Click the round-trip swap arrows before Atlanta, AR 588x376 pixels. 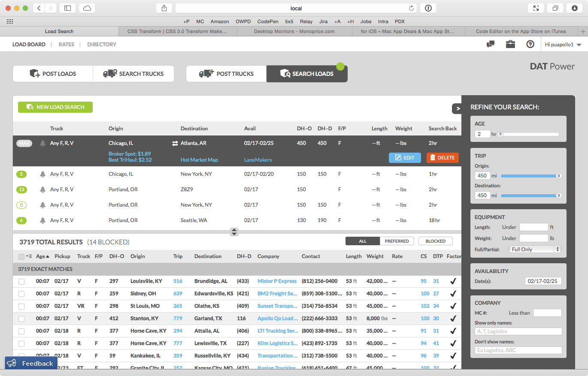click(175, 143)
